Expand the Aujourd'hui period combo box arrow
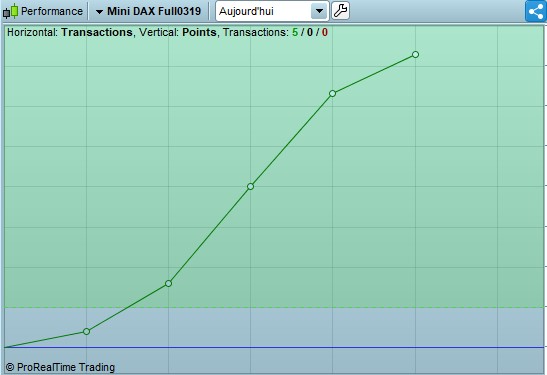Viewport: 547px width, 375px height. click(x=319, y=11)
